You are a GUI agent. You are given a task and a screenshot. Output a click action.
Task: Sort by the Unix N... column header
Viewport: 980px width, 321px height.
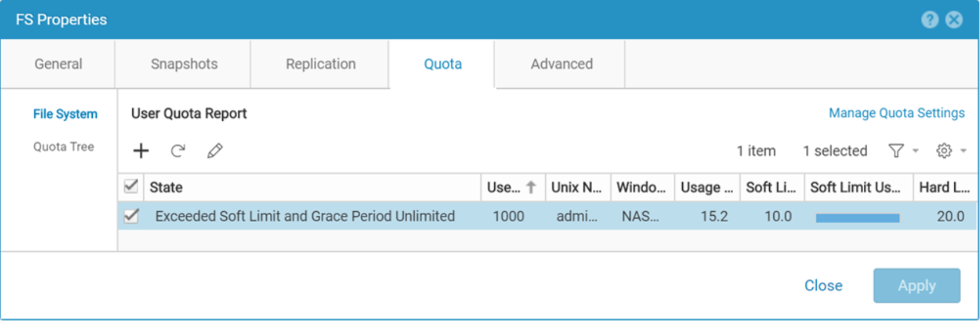[577, 187]
